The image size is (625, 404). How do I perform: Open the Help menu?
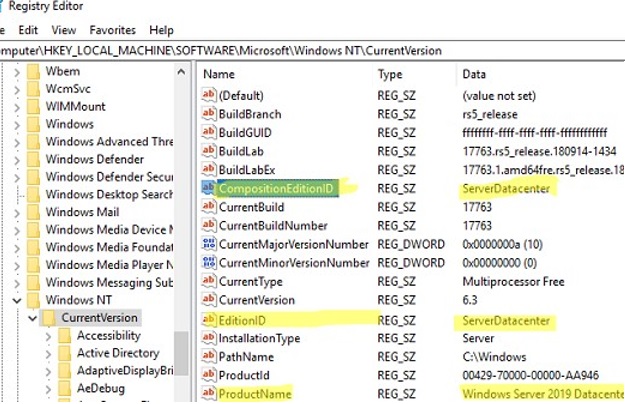point(162,30)
